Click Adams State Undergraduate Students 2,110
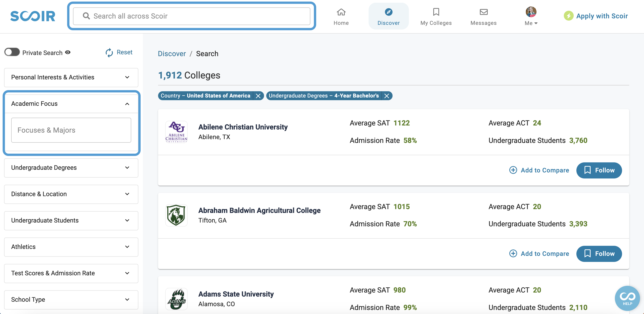 [538, 308]
